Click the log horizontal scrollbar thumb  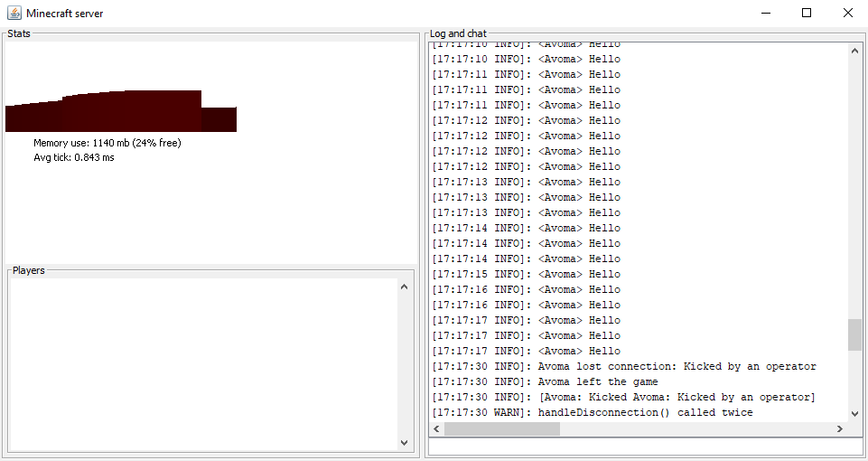502,428
